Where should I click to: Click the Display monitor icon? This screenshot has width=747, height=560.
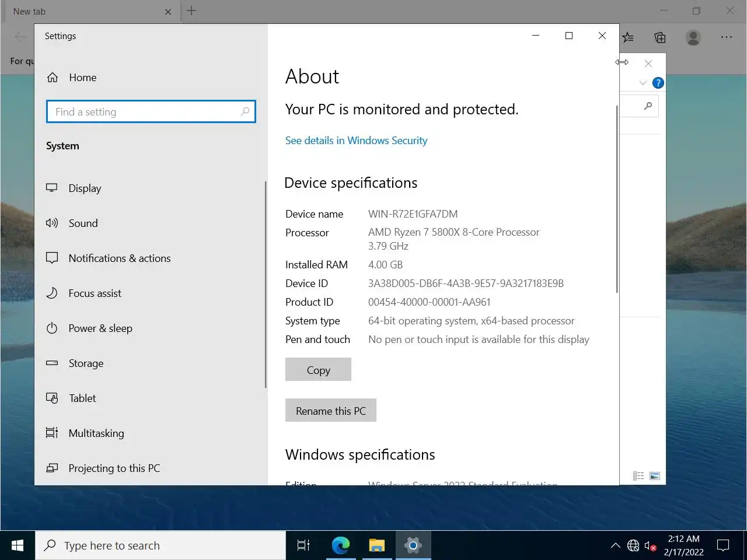(x=52, y=188)
